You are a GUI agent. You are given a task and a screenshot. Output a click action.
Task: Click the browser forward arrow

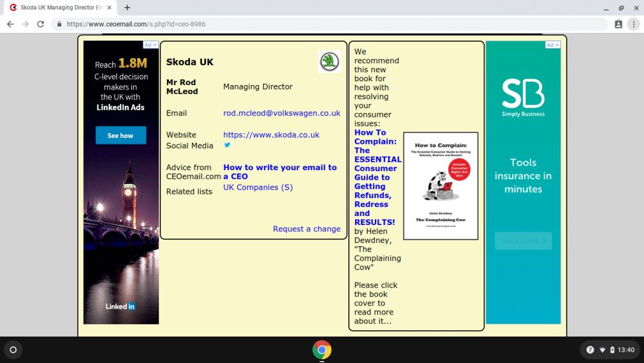[x=26, y=25]
